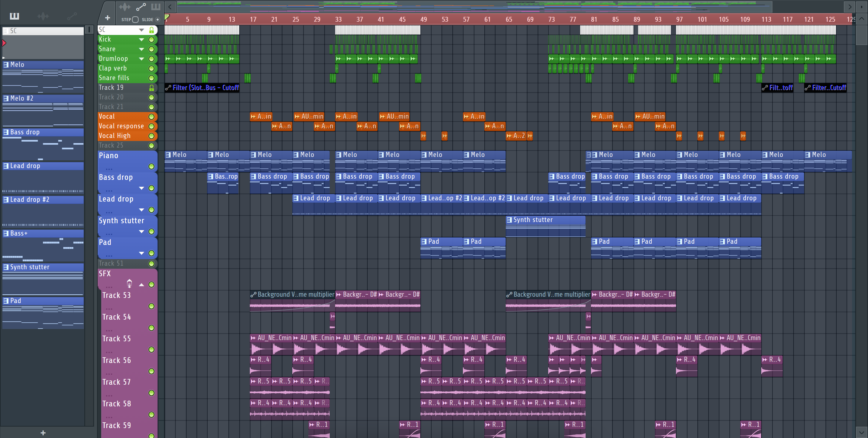Select the pattern clip focus piano icon
This screenshot has height=438, width=868.
[x=156, y=7]
